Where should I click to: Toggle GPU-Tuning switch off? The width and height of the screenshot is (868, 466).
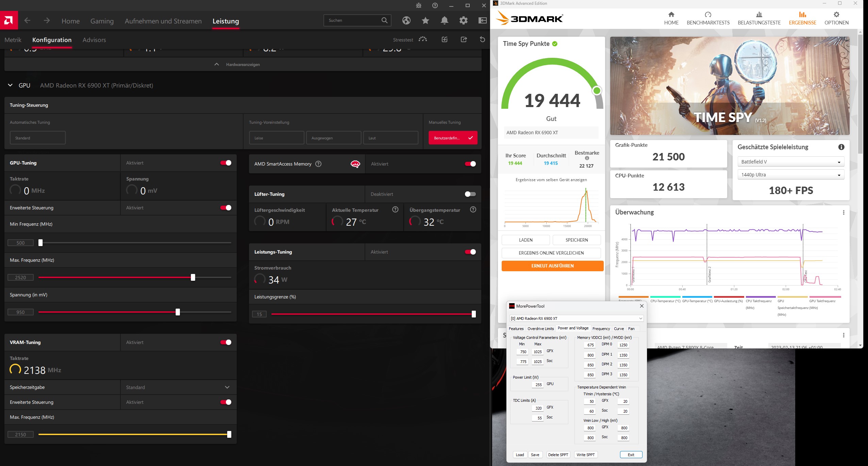[226, 163]
